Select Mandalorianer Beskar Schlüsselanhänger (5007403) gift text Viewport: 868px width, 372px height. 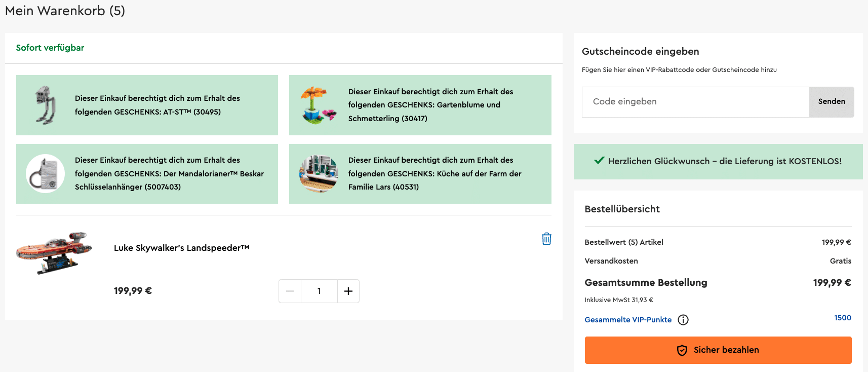pyautogui.click(x=169, y=173)
